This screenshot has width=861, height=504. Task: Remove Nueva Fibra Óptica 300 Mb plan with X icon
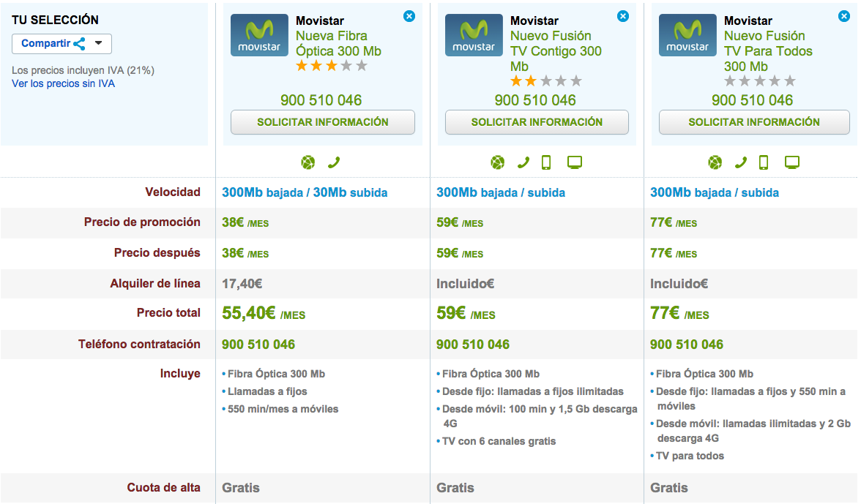coord(409,16)
